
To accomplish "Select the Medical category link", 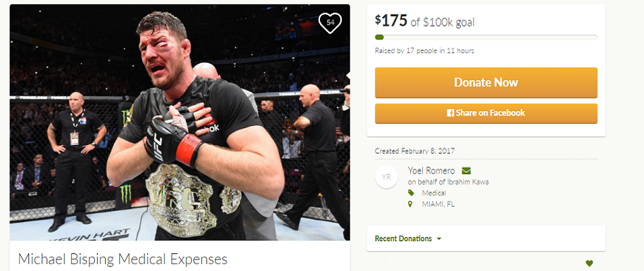I will 434,193.
